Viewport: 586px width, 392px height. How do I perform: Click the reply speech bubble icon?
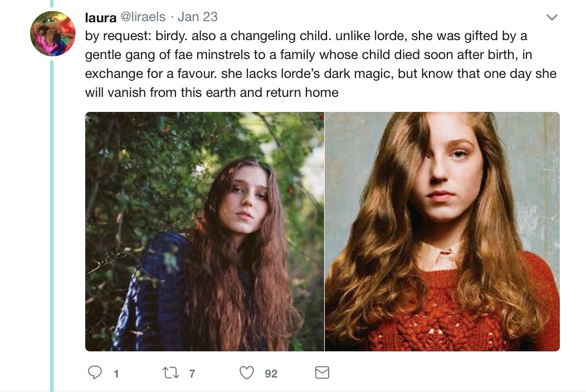click(95, 373)
